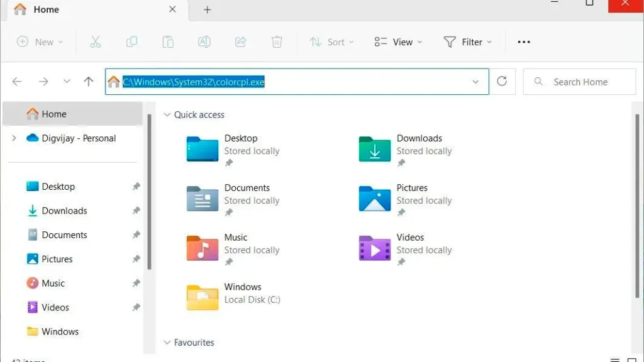Open Windows Local Disk folder icon
Image resolution: width=644 pixels, height=362 pixels.
pyautogui.click(x=202, y=297)
